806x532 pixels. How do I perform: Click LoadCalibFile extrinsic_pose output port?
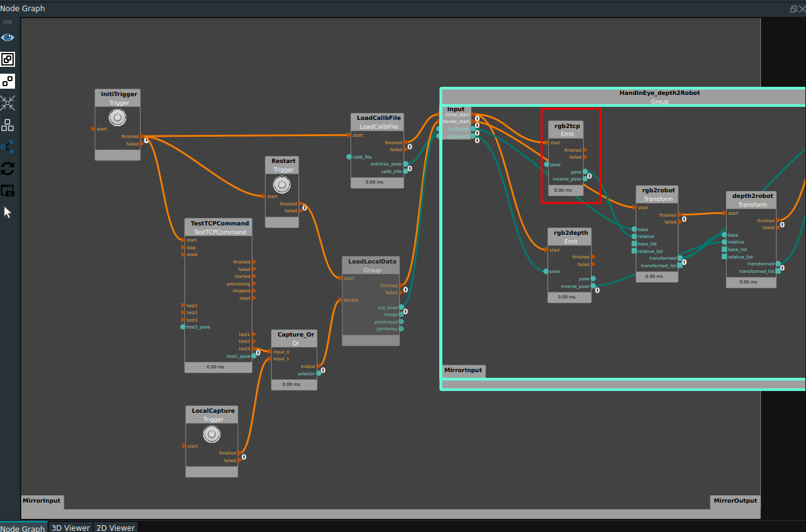click(405, 164)
